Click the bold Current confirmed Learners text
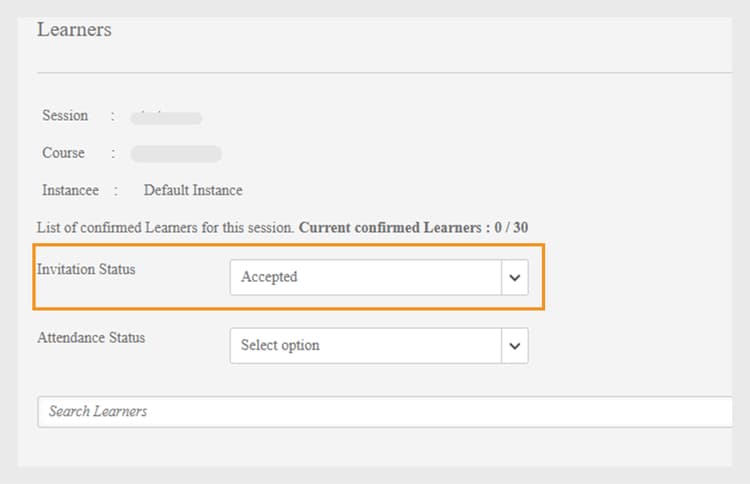 (390, 228)
